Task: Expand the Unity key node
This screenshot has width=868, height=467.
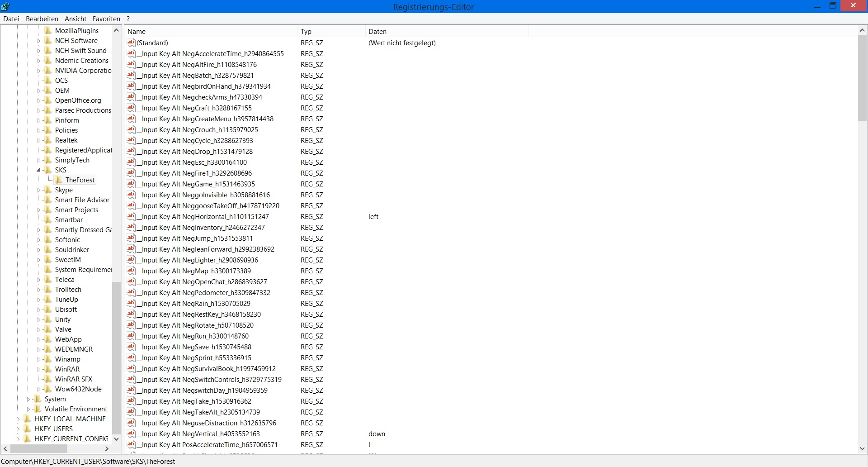Action: [38, 319]
